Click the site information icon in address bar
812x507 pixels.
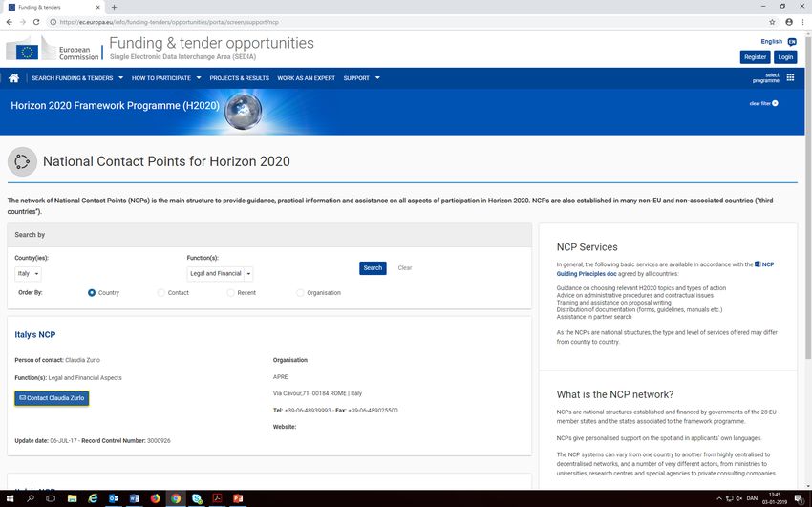53,22
